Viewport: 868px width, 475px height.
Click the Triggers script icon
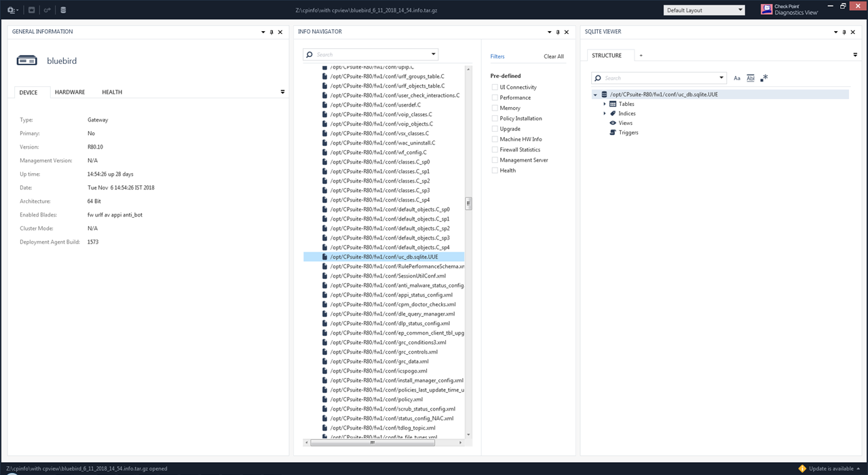click(613, 132)
